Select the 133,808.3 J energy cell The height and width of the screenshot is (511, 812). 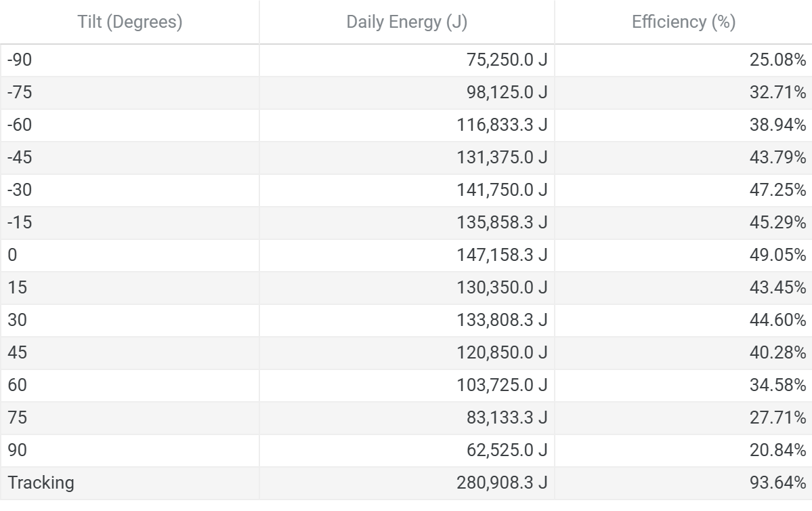[406, 321]
